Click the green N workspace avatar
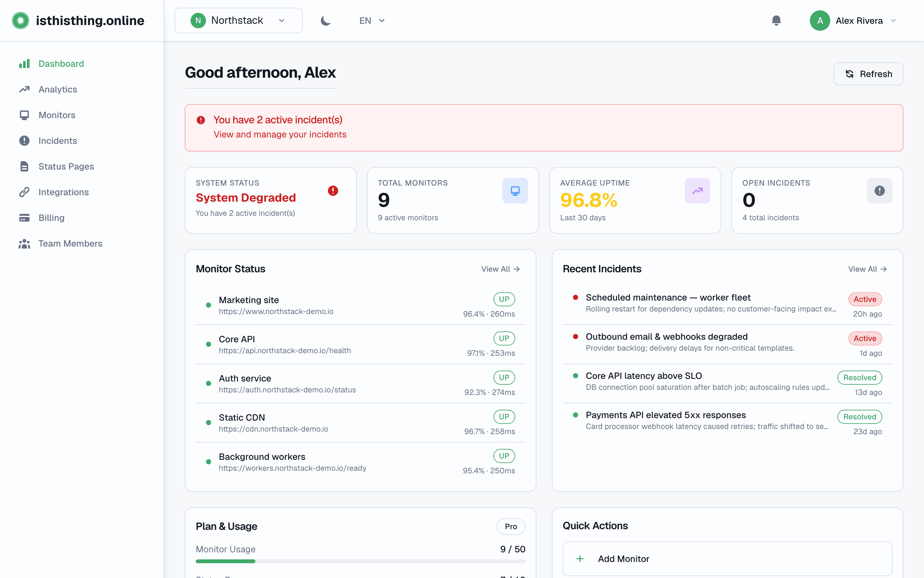Image resolution: width=924 pixels, height=578 pixels. pos(198,21)
